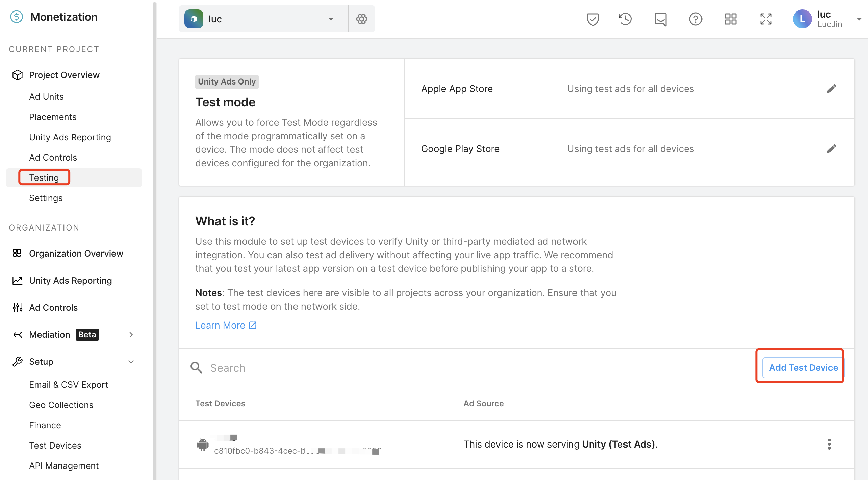Click the Android device icon
The height and width of the screenshot is (480, 868).
(x=203, y=444)
